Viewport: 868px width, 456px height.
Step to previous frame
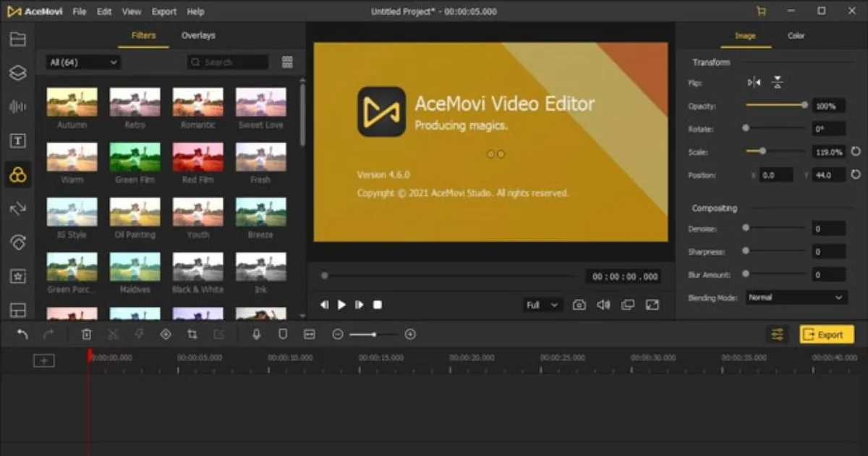click(x=325, y=305)
